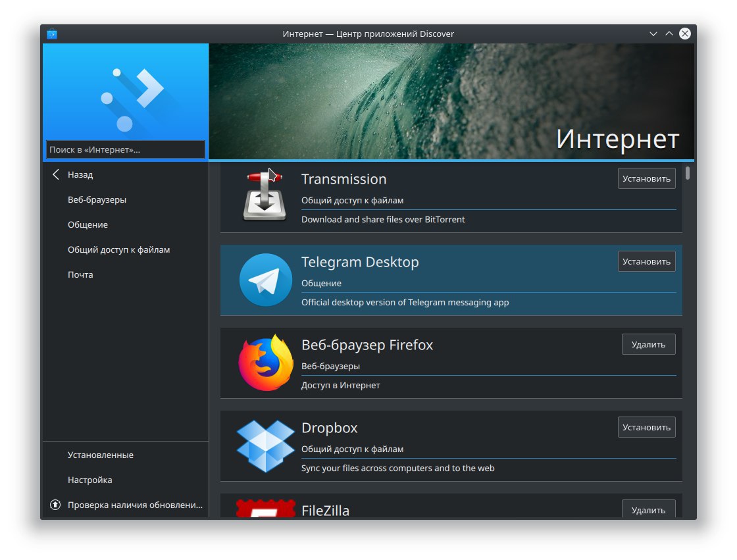The height and width of the screenshot is (560, 737).
Task: Open sidebar Общий доступ к файлам category
Action: (x=126, y=249)
